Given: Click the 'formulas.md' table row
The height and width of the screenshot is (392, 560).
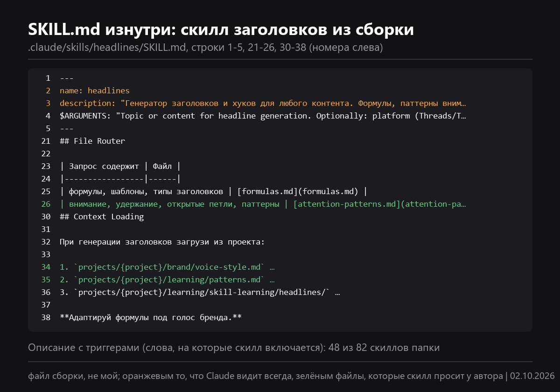Looking at the screenshot, I should tap(214, 191).
